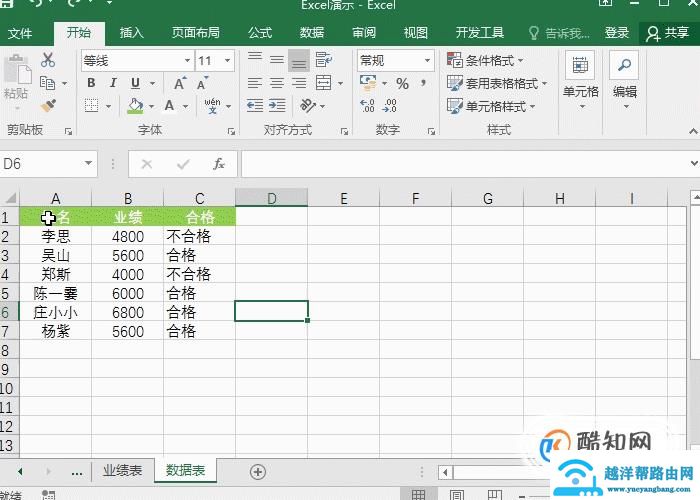
Task: Toggle Italic formatting
Action: 113,83
